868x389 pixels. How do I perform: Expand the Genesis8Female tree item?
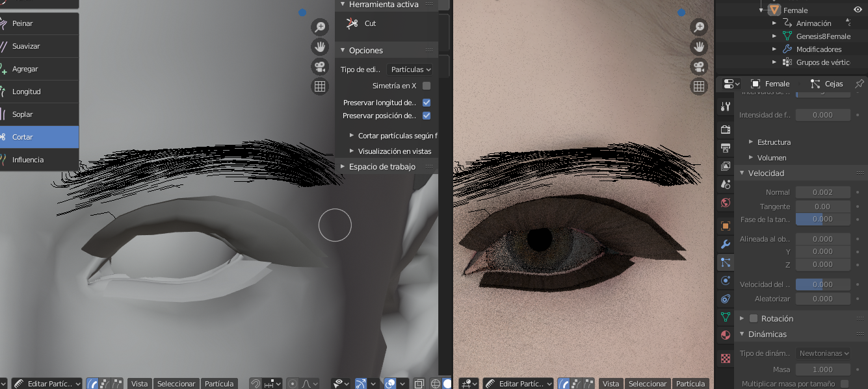774,36
